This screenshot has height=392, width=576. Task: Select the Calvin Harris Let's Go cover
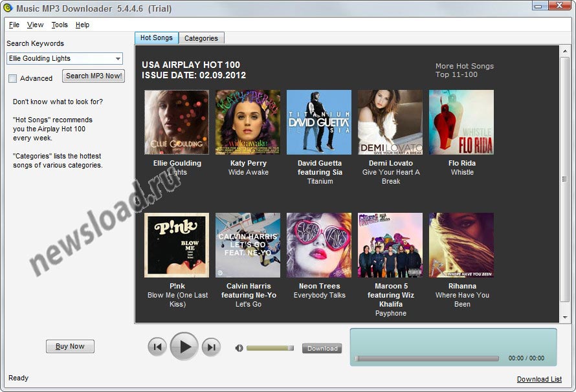(x=248, y=245)
